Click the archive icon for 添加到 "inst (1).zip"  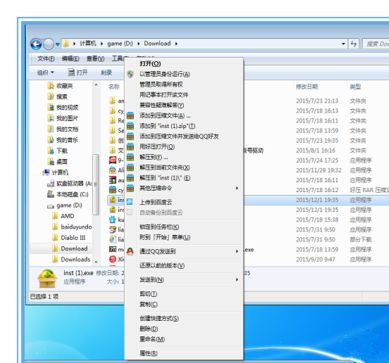click(x=130, y=126)
